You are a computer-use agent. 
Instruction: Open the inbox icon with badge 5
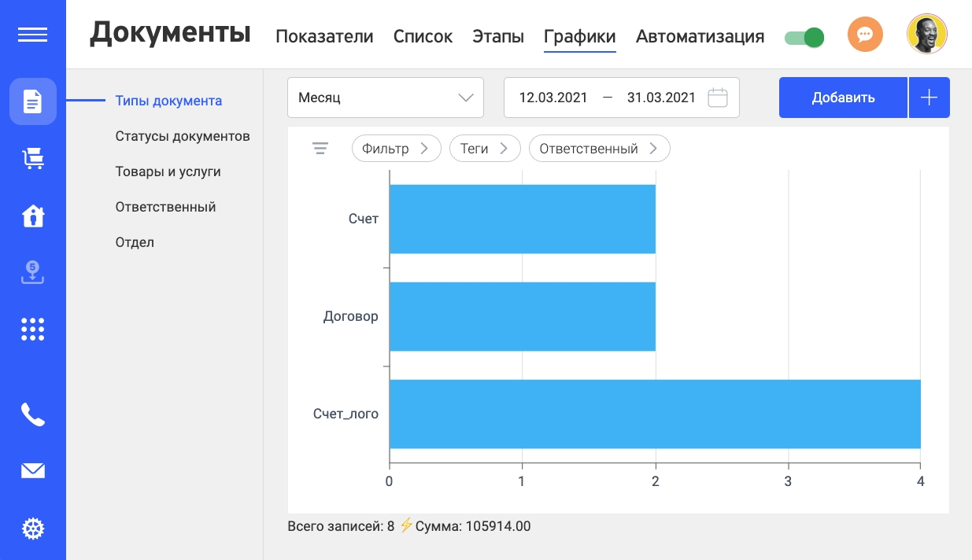tap(32, 273)
